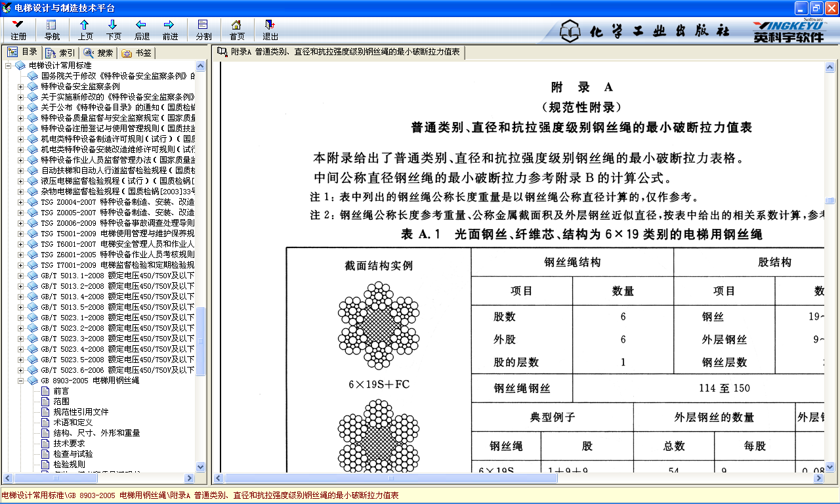Select the 前言 page in tree

click(x=61, y=391)
